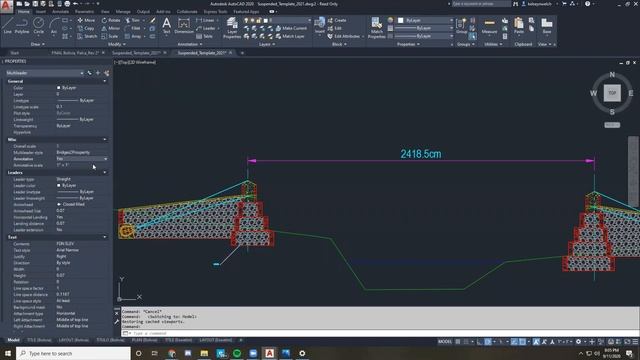Activate the Fillet command

pyautogui.click(x=133, y=28)
